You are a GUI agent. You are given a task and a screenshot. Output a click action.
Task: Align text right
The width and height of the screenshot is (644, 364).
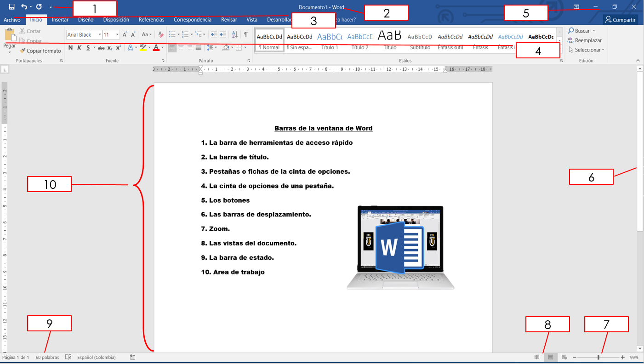tap(189, 48)
